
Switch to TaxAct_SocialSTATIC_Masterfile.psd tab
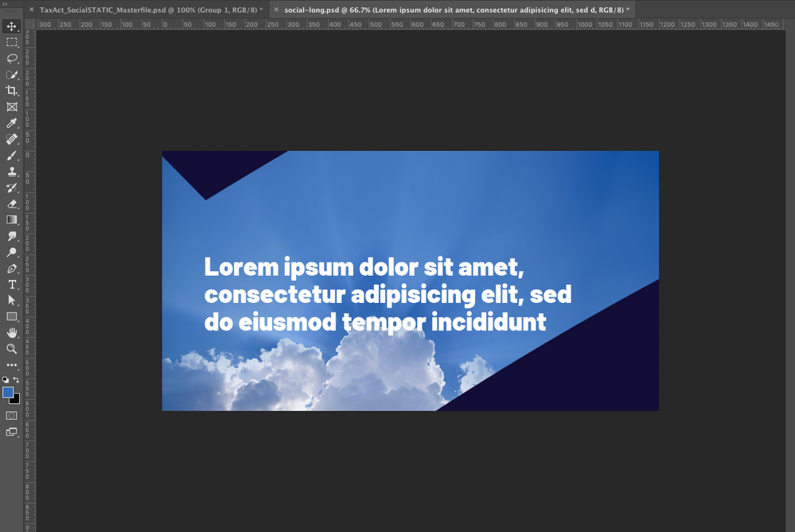tap(151, 10)
